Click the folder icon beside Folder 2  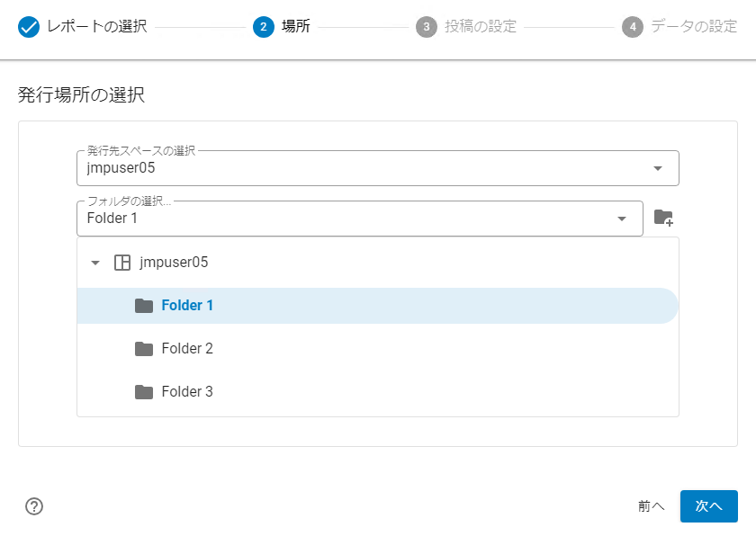coord(145,348)
